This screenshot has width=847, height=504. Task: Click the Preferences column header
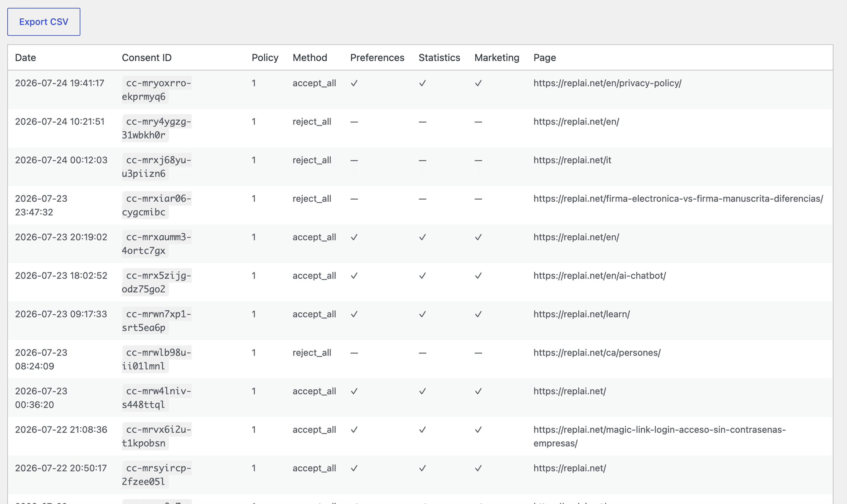[377, 58]
